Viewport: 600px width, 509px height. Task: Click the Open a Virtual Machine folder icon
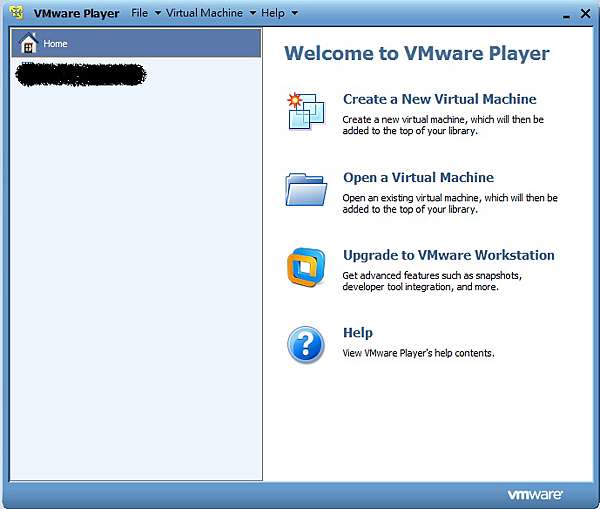point(306,189)
